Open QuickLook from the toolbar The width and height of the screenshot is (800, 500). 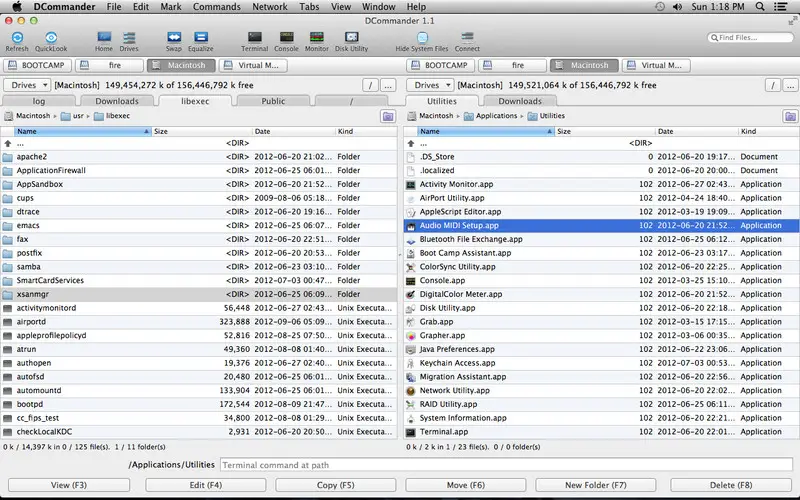click(51, 38)
